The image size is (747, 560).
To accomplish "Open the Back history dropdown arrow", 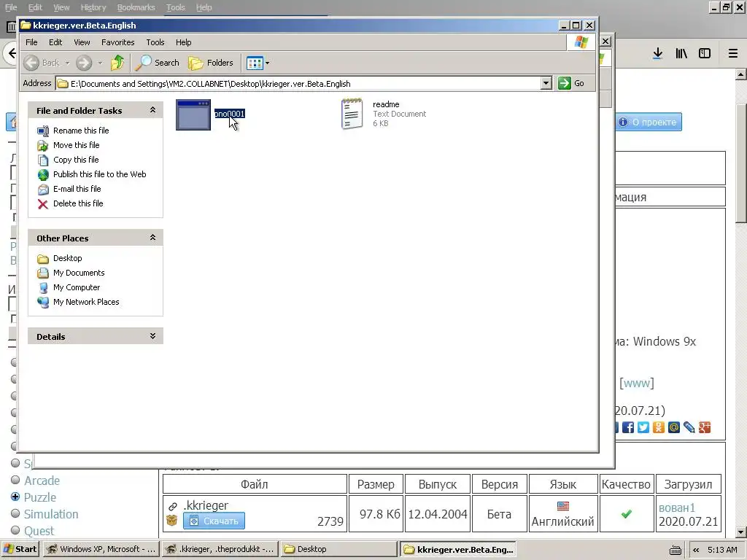I will tap(67, 63).
